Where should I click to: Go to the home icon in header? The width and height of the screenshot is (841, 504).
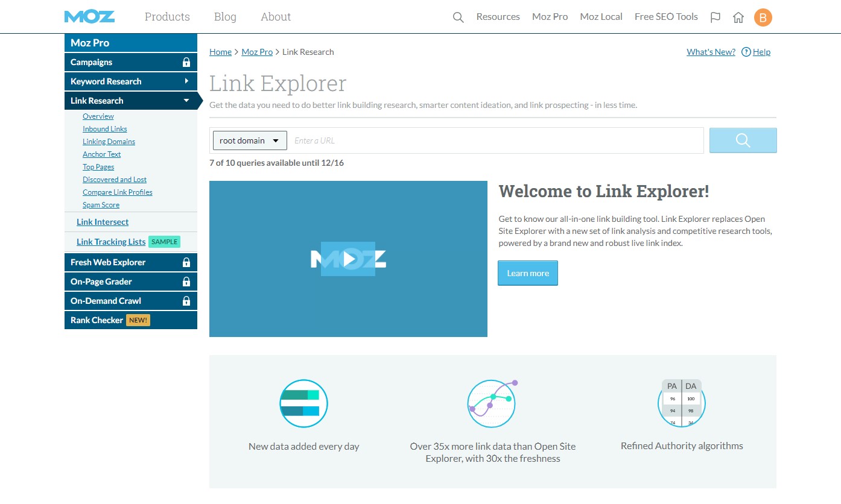738,17
